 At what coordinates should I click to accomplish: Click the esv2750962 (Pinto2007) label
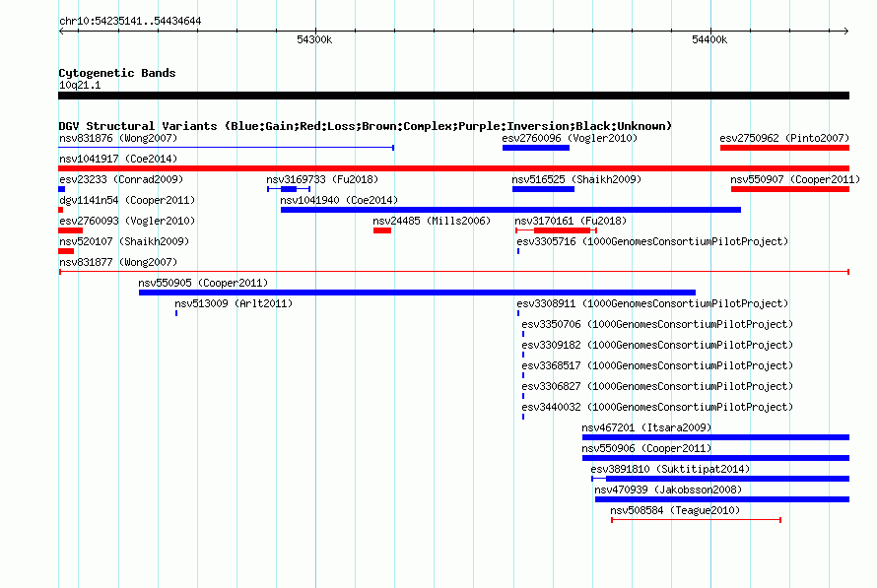pyautogui.click(x=784, y=138)
